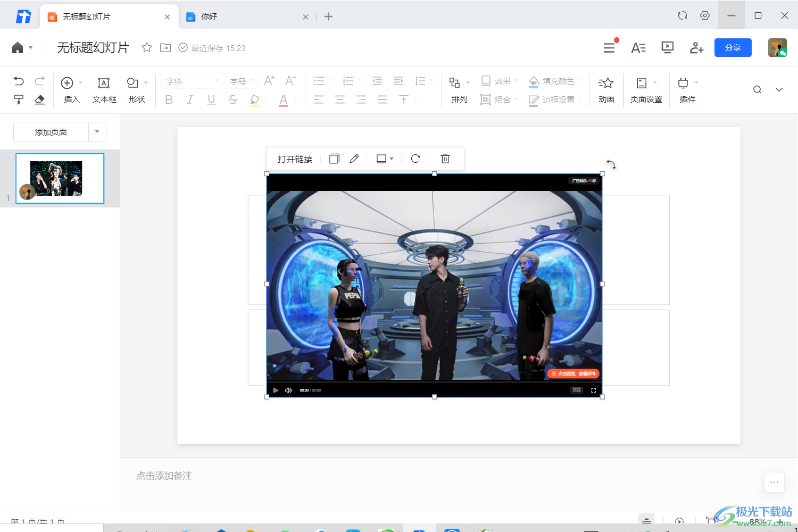Toggle italic formatting
798x532 pixels.
pyautogui.click(x=190, y=99)
